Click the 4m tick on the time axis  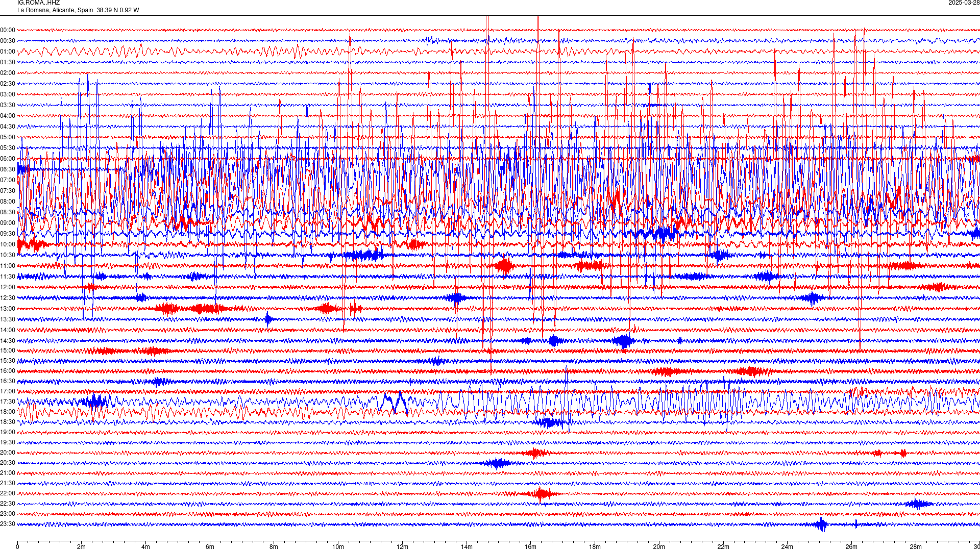click(x=145, y=547)
